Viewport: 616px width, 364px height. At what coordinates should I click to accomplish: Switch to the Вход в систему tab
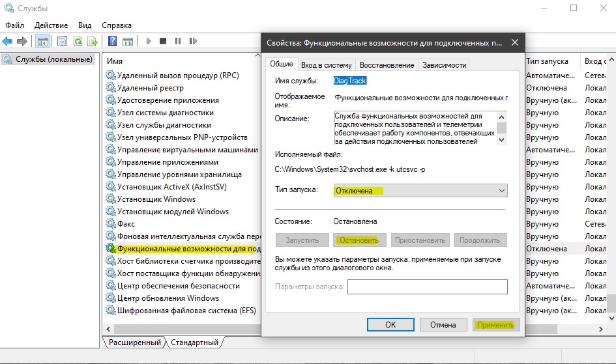326,65
